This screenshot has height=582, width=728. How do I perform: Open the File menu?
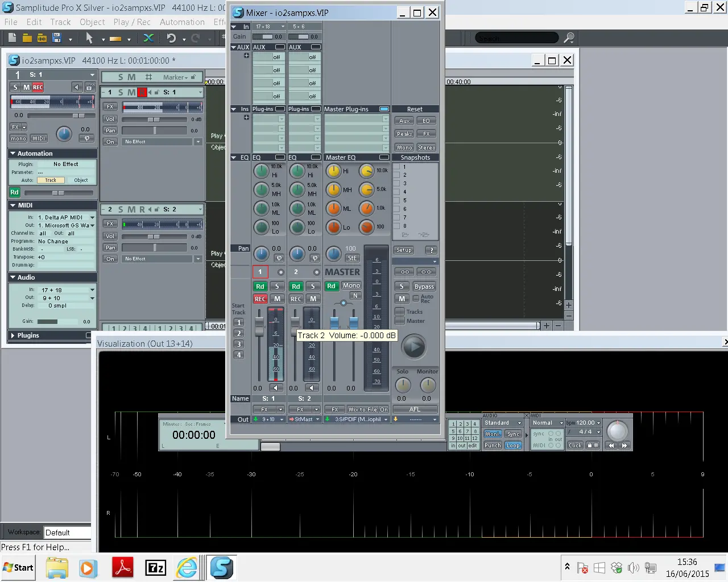[11, 22]
